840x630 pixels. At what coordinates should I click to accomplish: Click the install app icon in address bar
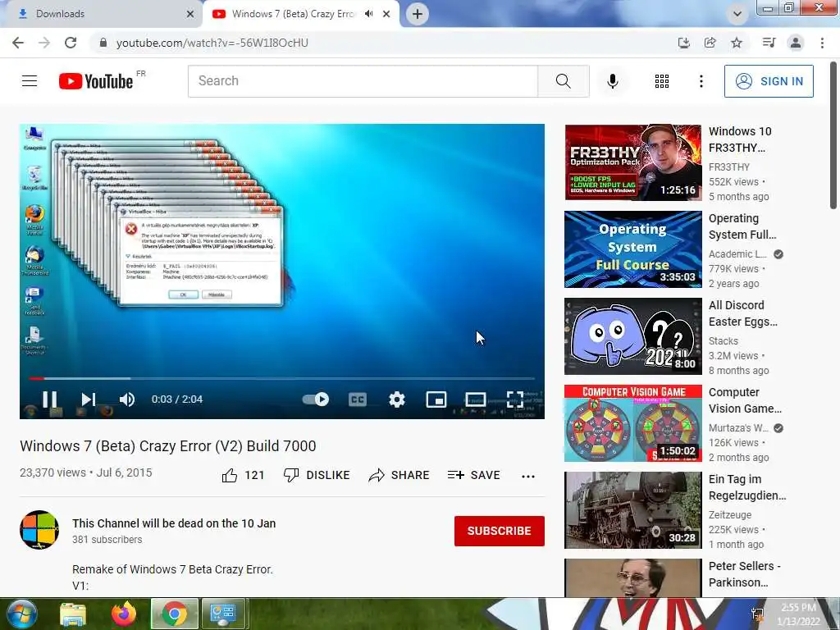[683, 43]
